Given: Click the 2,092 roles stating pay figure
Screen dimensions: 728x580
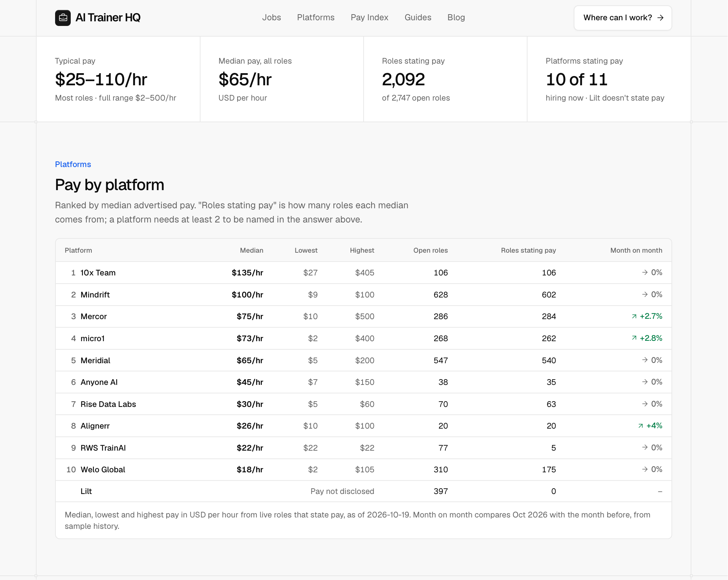Looking at the screenshot, I should (403, 79).
